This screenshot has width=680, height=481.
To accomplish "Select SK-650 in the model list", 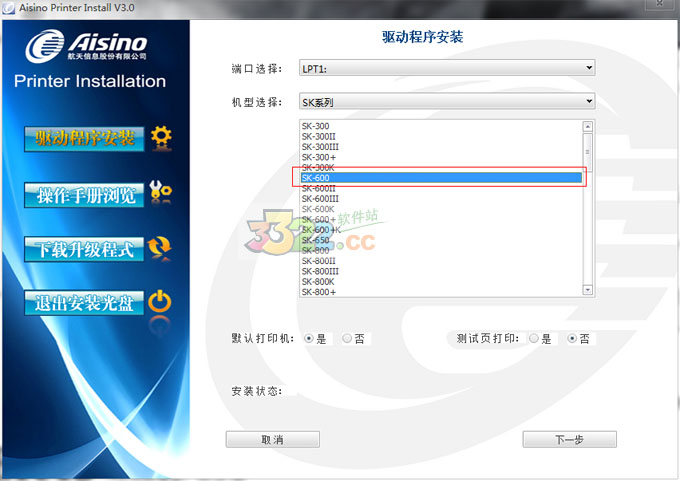I will (441, 240).
